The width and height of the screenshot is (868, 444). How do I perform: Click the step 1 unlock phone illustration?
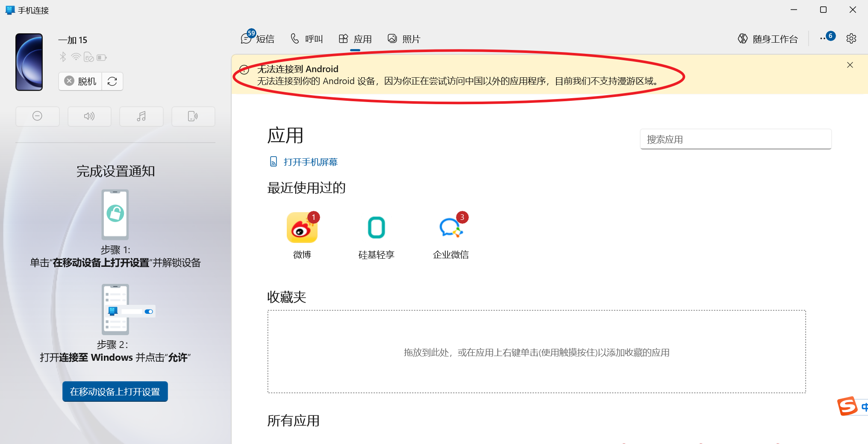[x=115, y=215]
